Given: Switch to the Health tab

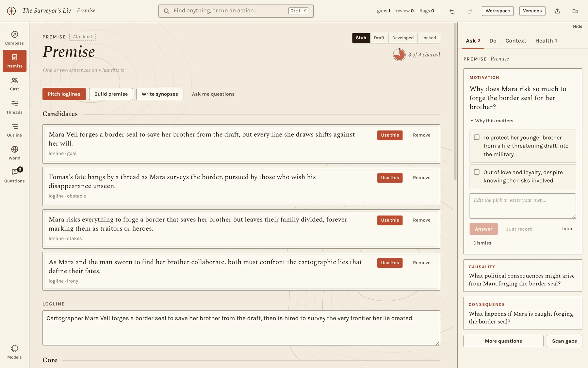Looking at the screenshot, I should pos(546,41).
